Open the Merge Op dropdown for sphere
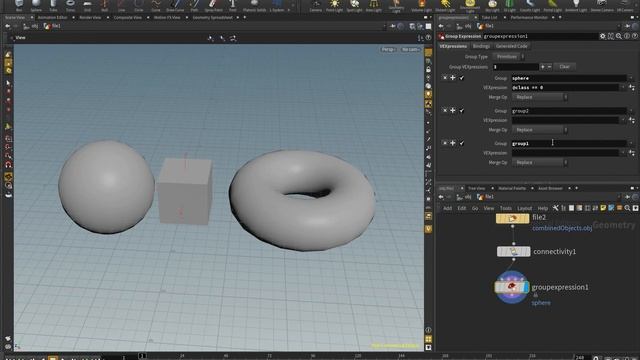Viewport: 640px width, 360px height. point(540,97)
